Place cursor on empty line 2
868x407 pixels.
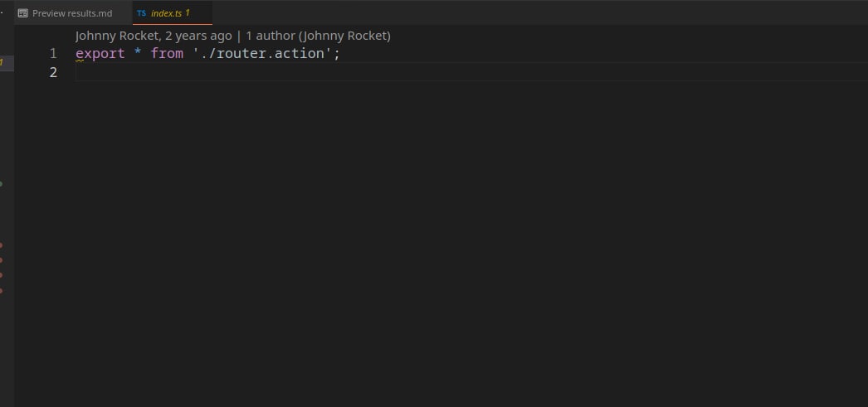[x=471, y=72]
